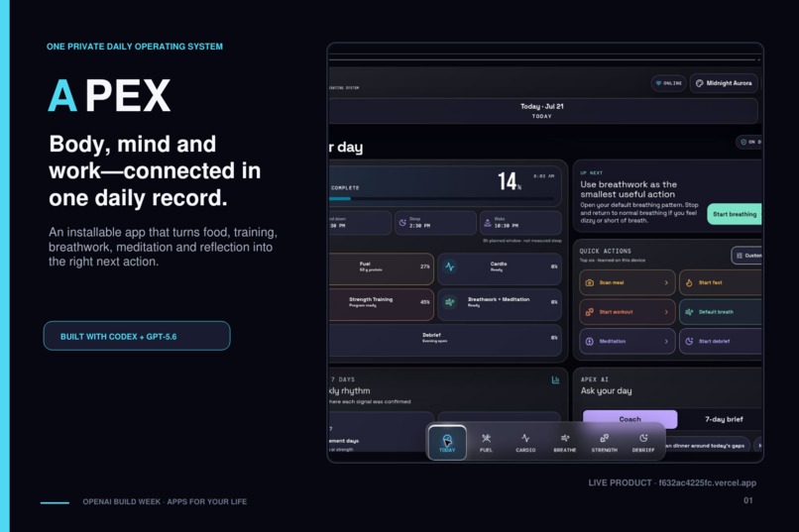Expand Start workout via its chevron arrow
Image resolution: width=799 pixels, height=532 pixels.
666,312
